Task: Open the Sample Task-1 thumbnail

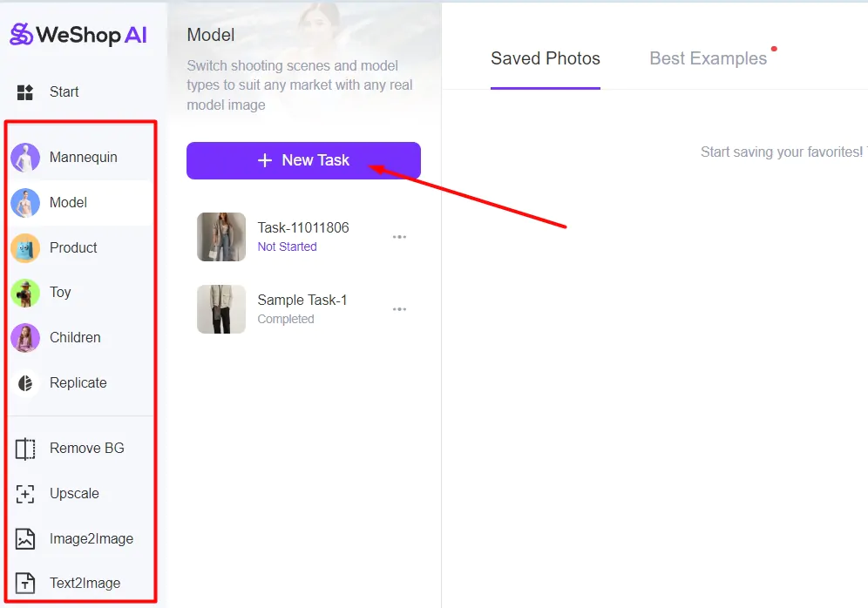Action: click(x=221, y=309)
